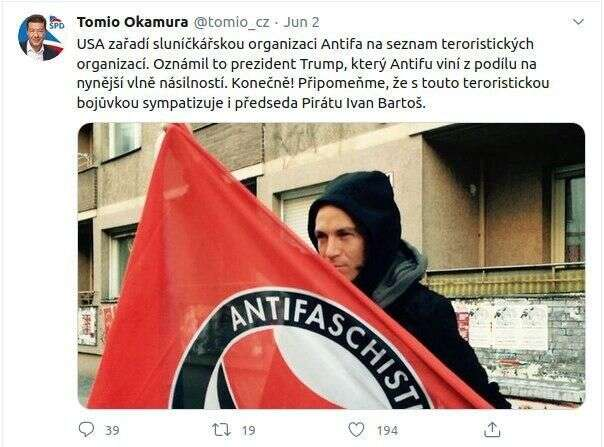604x447 pixels.
Task: Open the share upload icon
Action: coord(492,429)
